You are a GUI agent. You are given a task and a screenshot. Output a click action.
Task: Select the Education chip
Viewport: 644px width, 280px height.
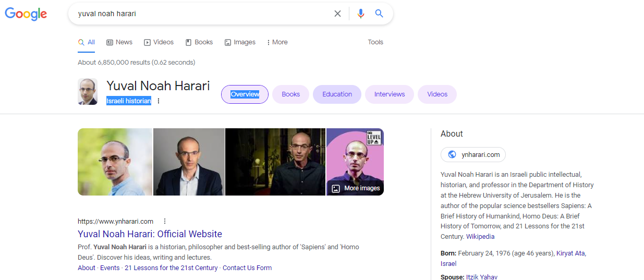(x=337, y=94)
